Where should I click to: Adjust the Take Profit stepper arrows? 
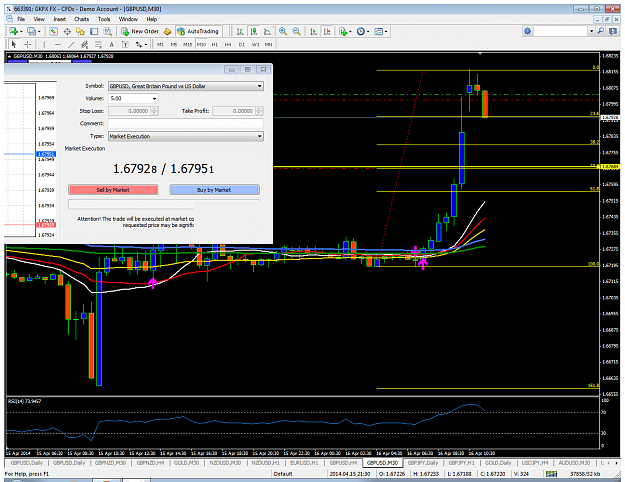[x=259, y=111]
